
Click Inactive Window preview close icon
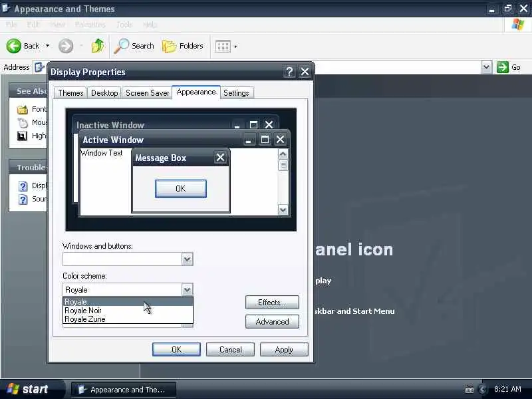click(x=269, y=124)
